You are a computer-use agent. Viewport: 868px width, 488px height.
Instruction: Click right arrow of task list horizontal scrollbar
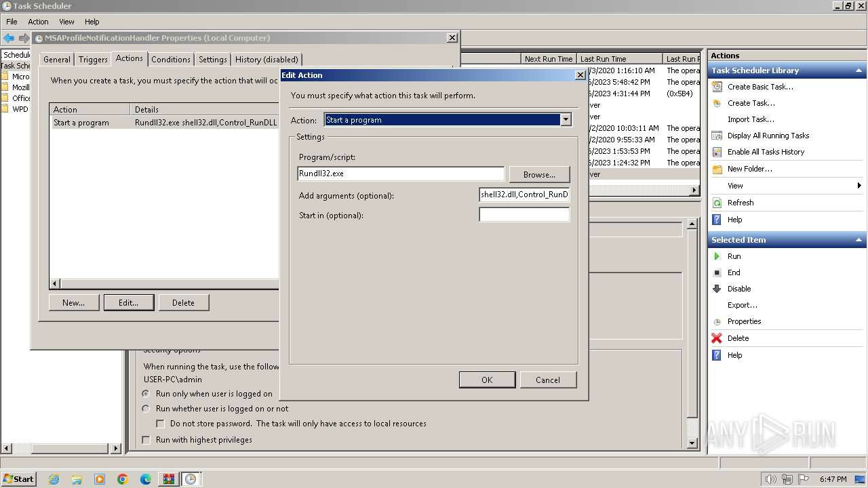(694, 190)
